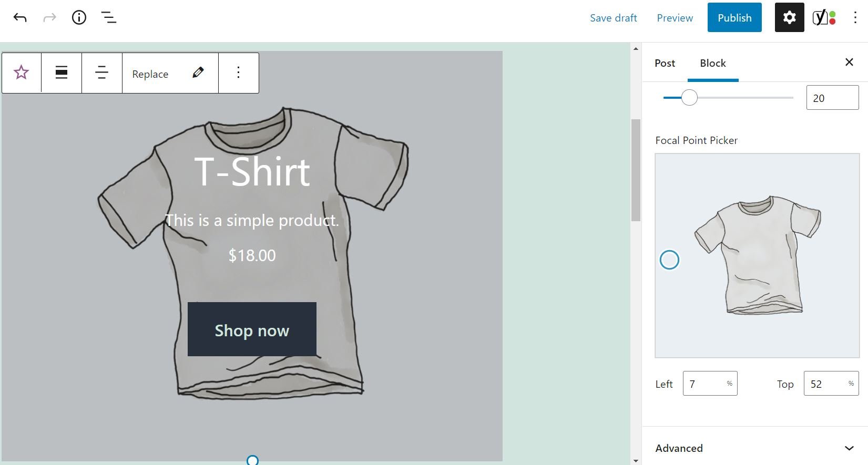Change block alignment in toolbar

(62, 73)
